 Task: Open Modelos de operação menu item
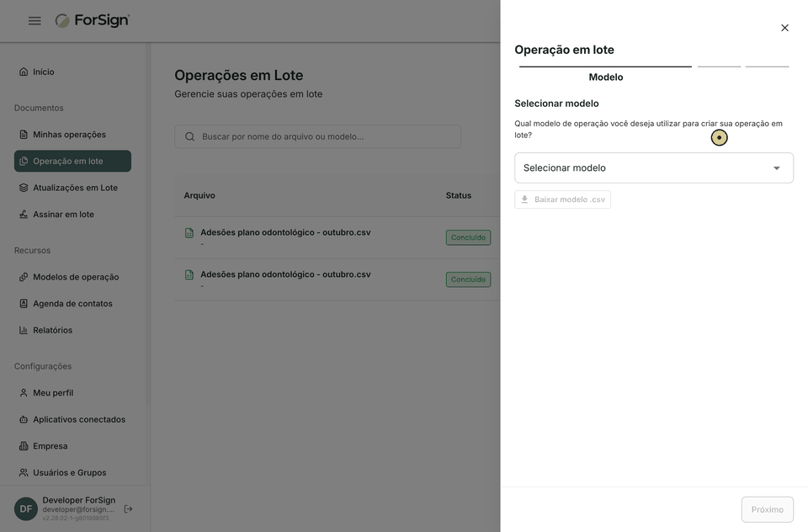click(x=72, y=277)
